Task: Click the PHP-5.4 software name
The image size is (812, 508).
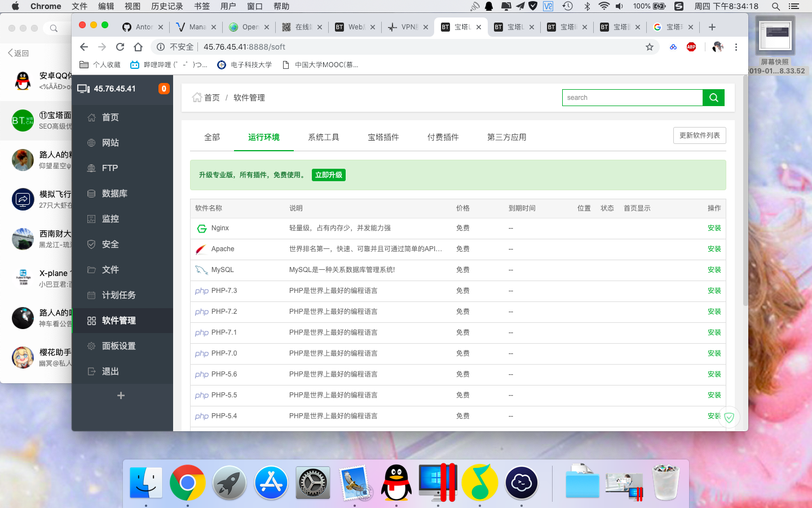Action: [x=224, y=416]
